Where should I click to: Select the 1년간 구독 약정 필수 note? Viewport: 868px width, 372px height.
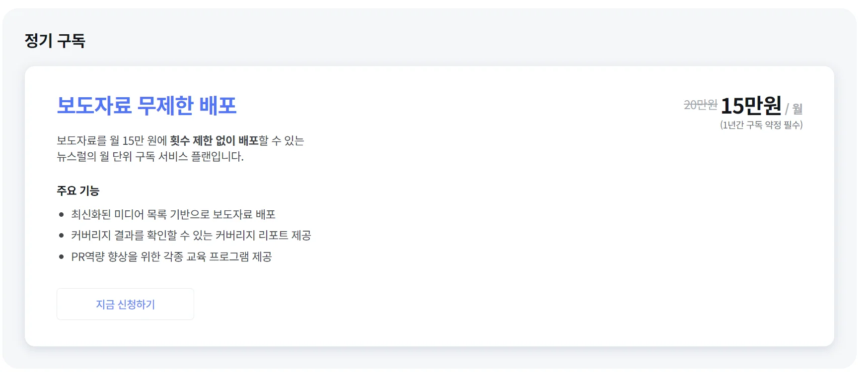762,125
